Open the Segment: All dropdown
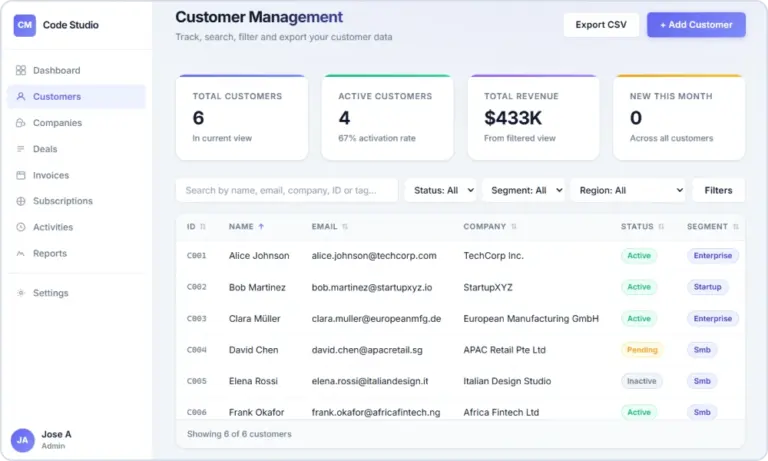Screen dimensions: 768x461 click(x=523, y=191)
